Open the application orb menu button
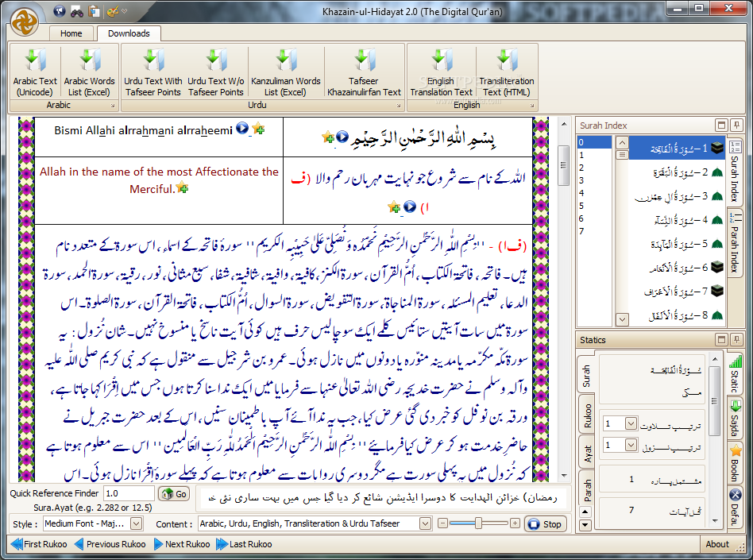This screenshot has width=753, height=560. (25, 21)
